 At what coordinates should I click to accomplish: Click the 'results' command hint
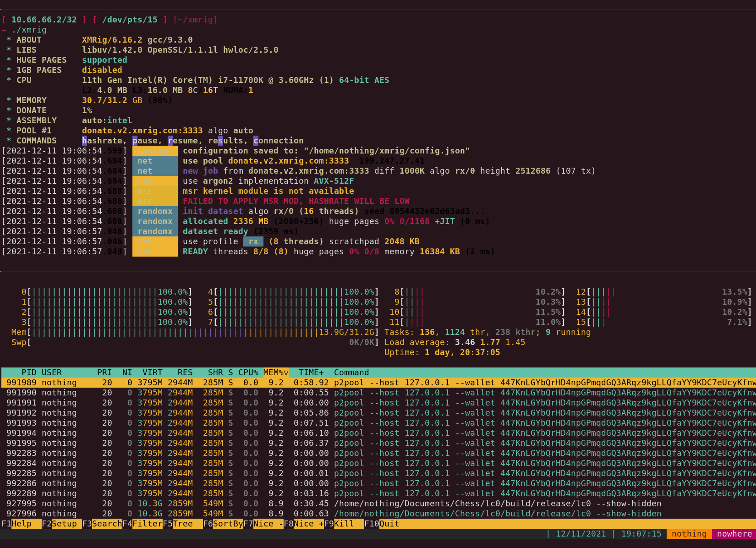point(226,141)
